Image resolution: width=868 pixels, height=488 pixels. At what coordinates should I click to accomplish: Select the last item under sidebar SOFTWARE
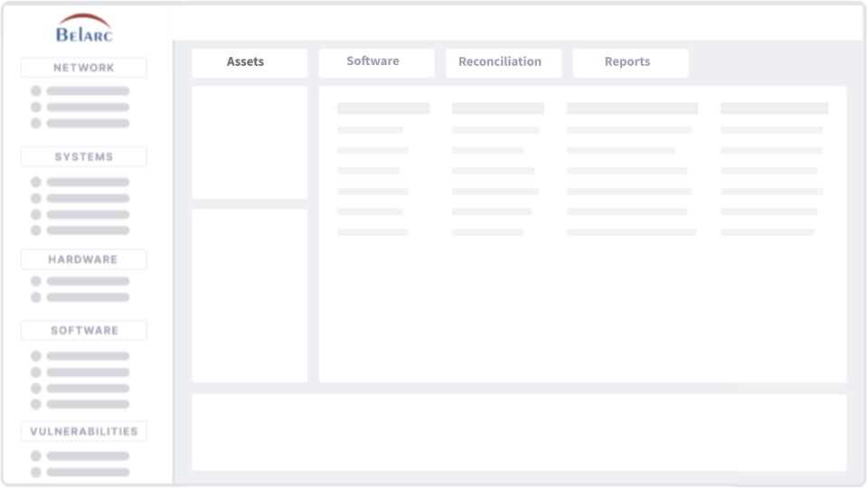point(88,404)
